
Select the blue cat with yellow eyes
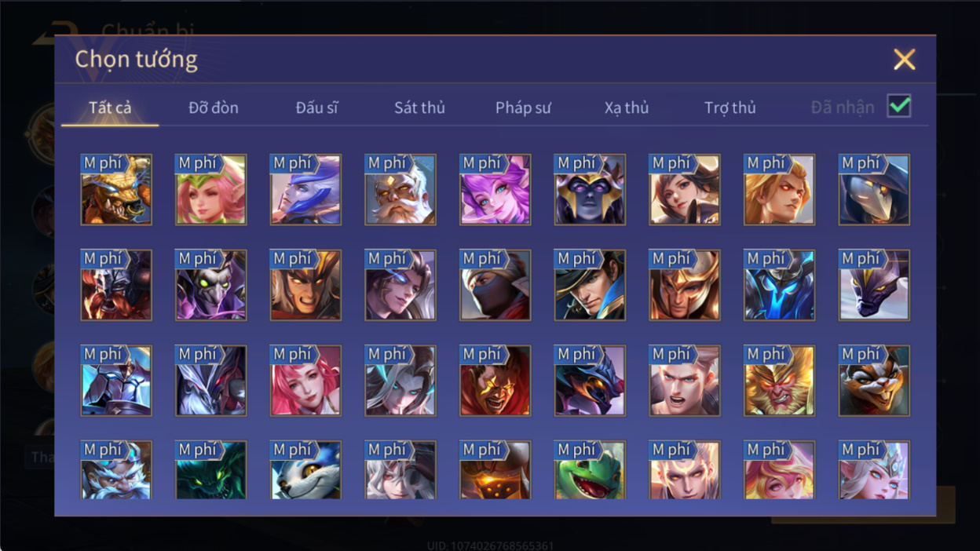coord(305,471)
